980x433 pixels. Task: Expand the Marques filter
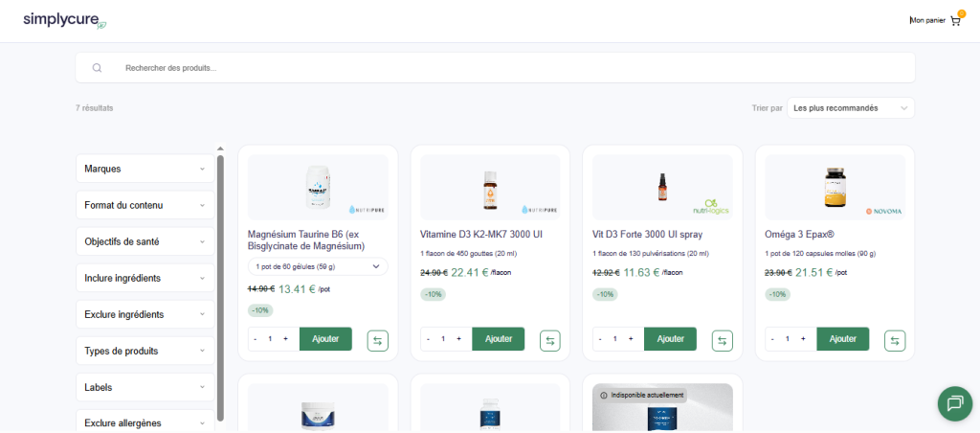[145, 169]
